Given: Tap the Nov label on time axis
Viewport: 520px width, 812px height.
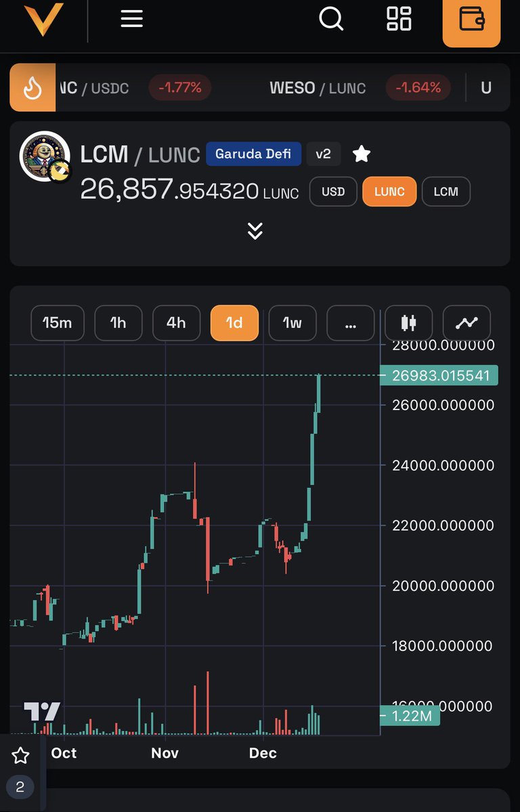Looking at the screenshot, I should [165, 753].
